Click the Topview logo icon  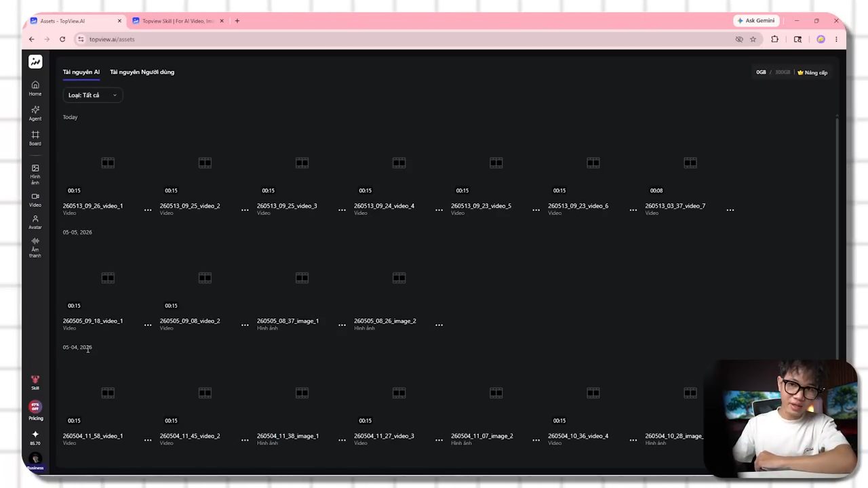point(35,62)
